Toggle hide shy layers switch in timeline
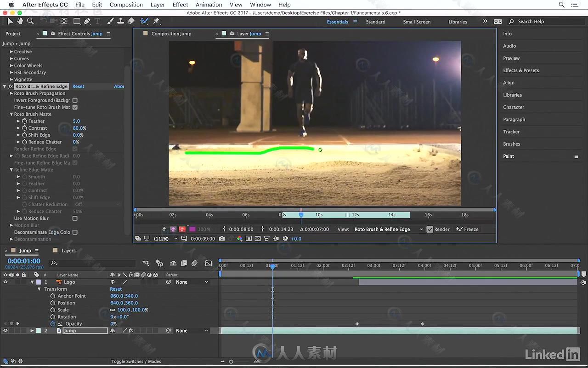The image size is (588, 368). (173, 263)
